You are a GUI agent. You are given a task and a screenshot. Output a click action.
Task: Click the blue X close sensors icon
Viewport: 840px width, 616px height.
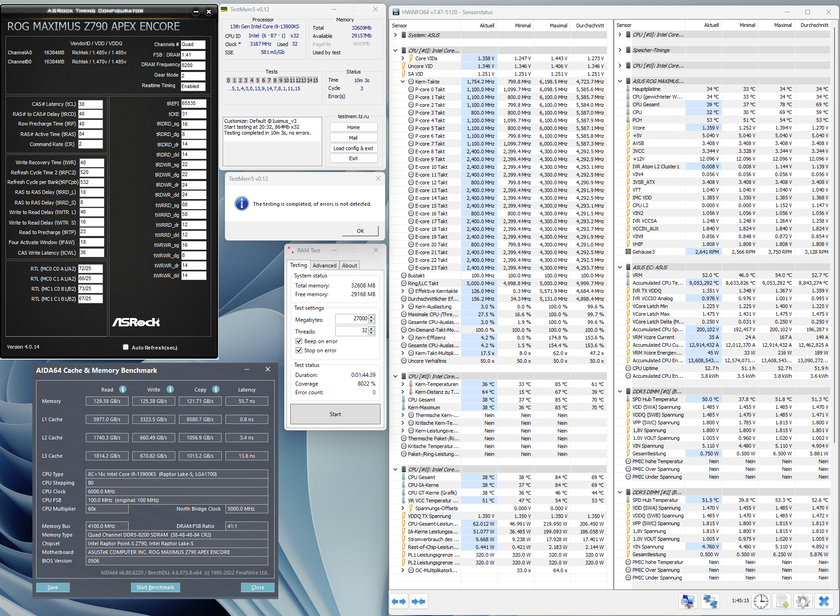(824, 601)
